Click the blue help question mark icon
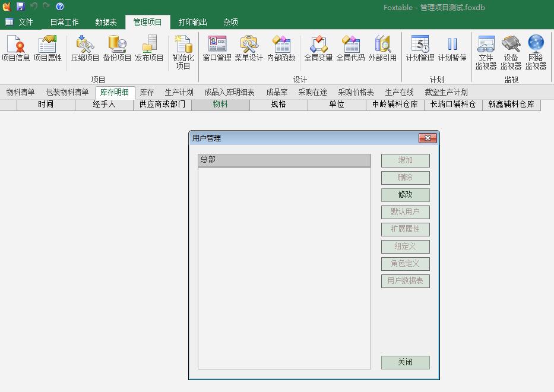This screenshot has height=392, width=554. click(x=60, y=6)
